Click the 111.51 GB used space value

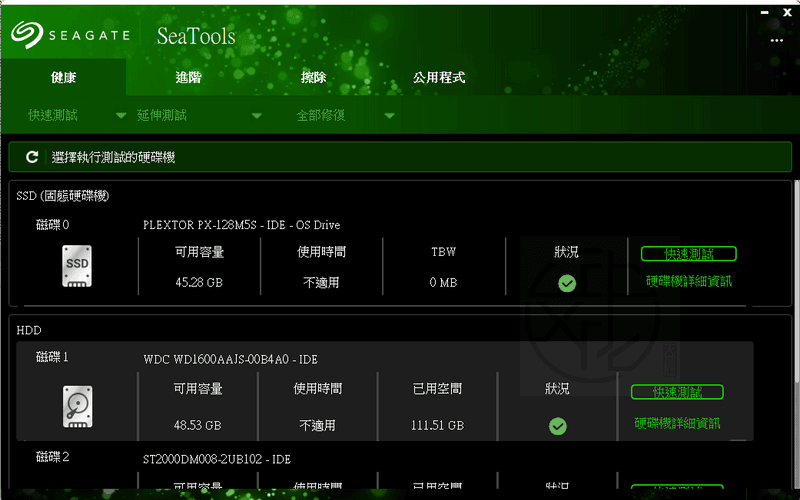(437, 425)
